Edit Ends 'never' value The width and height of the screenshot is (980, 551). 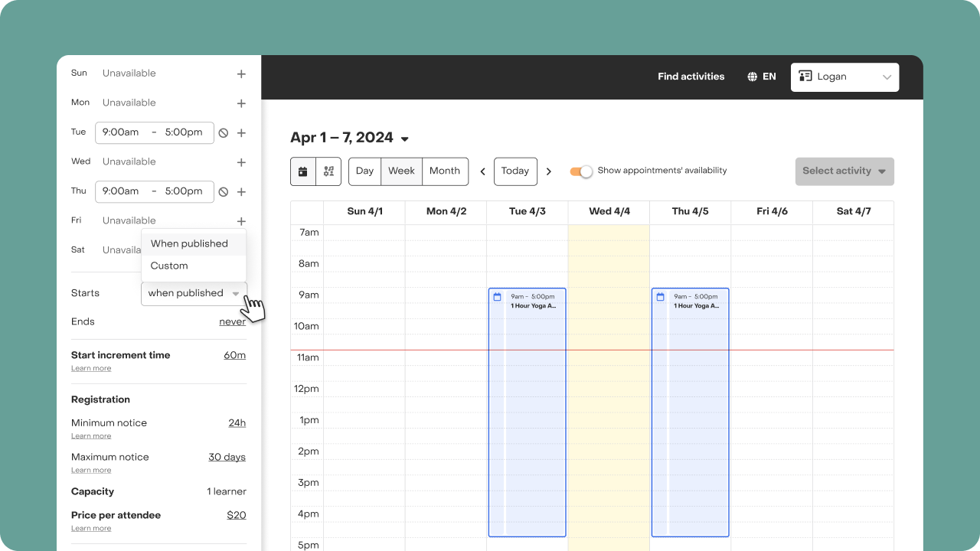click(233, 322)
